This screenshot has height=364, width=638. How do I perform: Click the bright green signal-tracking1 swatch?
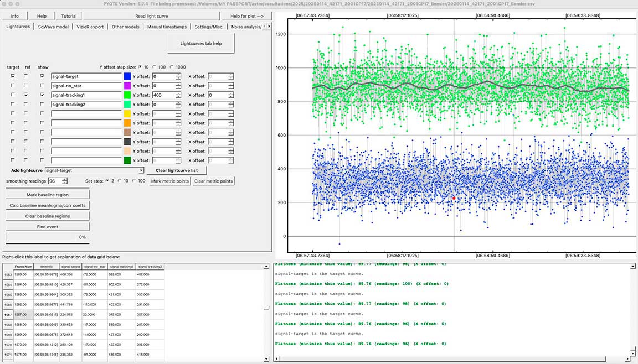click(x=127, y=95)
